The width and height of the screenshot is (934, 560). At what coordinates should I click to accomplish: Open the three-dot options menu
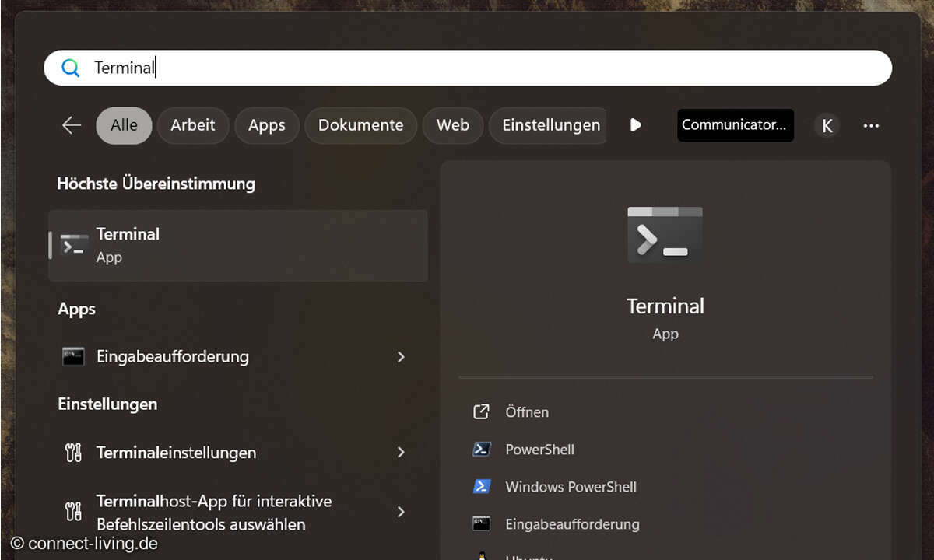point(871,125)
